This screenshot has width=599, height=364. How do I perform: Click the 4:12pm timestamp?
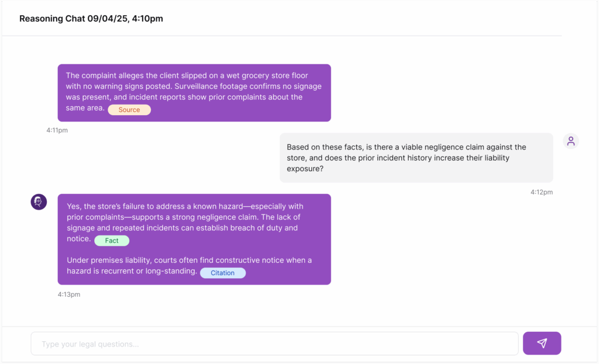point(542,192)
